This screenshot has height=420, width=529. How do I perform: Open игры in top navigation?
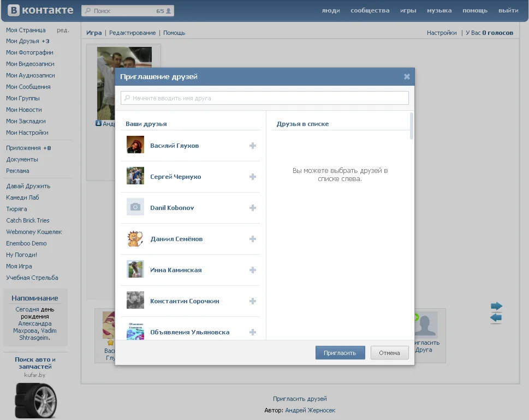[x=408, y=10]
